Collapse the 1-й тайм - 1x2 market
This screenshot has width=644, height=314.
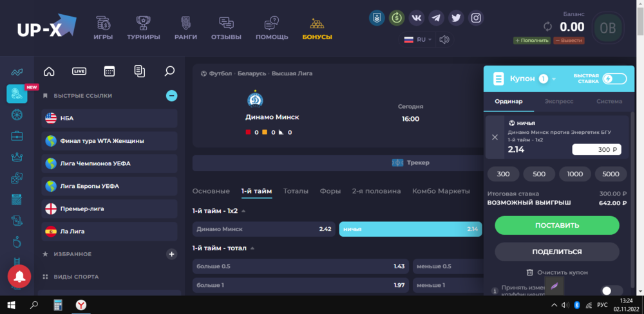coord(243,212)
